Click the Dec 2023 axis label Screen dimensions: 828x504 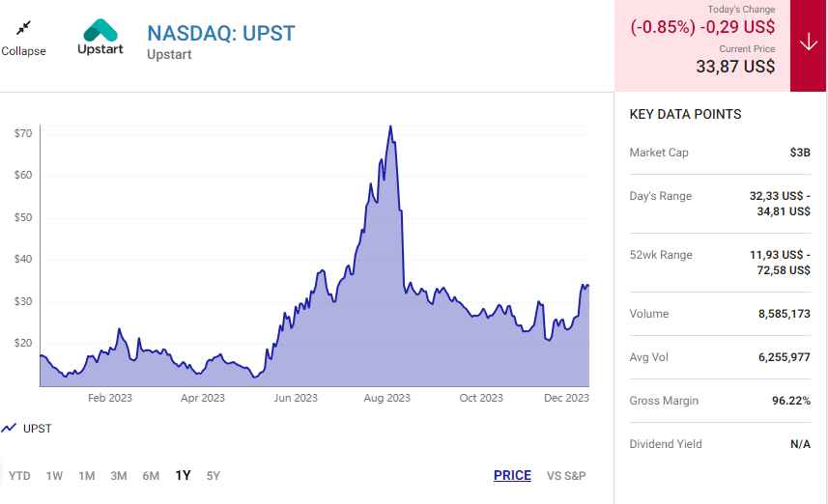566,398
